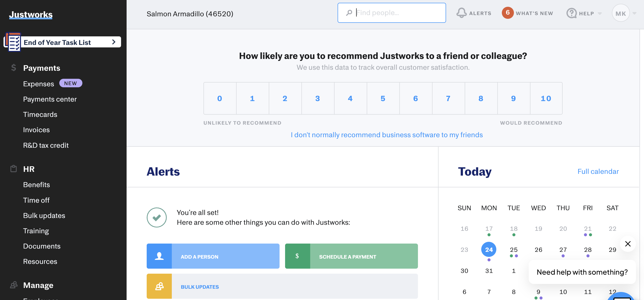The image size is (644, 300).
Task: Click the BULK UPDATES button label
Action: tap(200, 287)
